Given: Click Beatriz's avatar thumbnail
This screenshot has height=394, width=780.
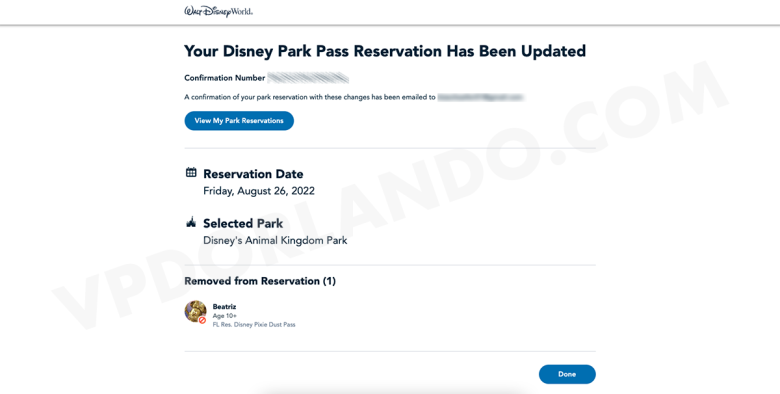Looking at the screenshot, I should click(195, 312).
